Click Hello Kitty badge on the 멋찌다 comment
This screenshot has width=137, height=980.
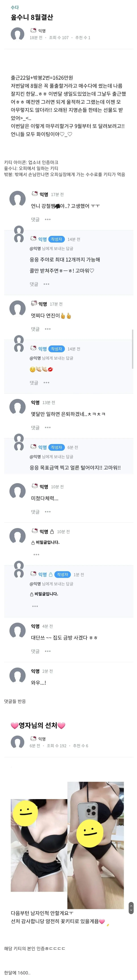34,304
